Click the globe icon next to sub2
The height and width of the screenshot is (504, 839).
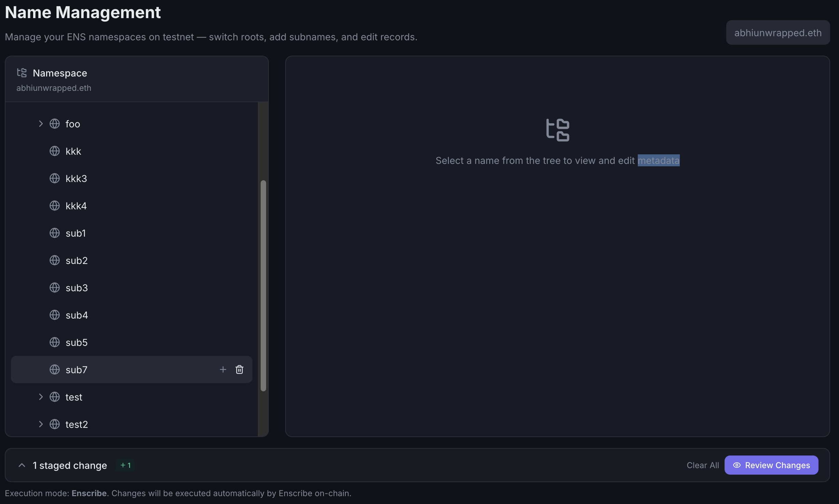(x=55, y=260)
